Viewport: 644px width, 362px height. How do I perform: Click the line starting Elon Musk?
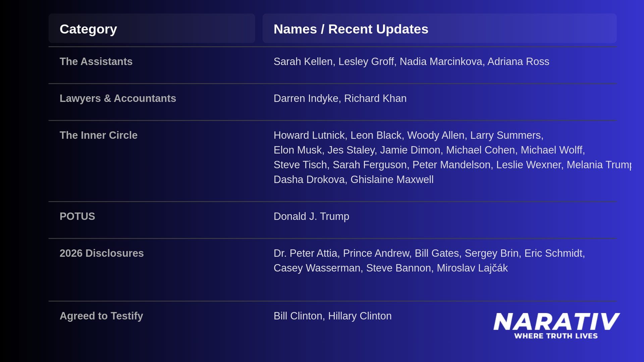429,150
